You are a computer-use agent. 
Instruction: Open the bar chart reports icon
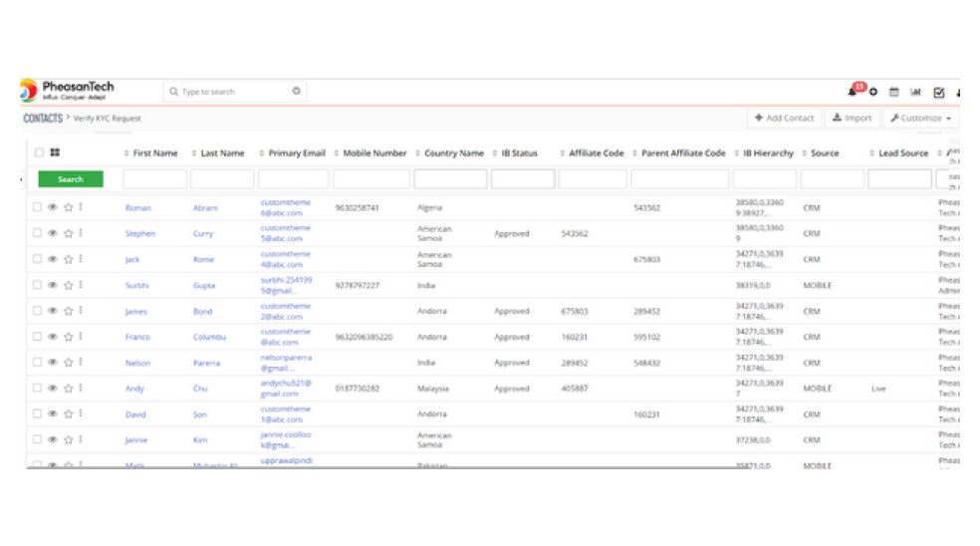pyautogui.click(x=915, y=92)
